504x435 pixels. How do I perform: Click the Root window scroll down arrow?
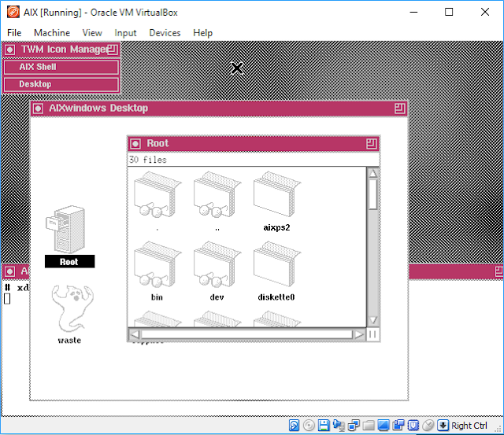pos(372,319)
